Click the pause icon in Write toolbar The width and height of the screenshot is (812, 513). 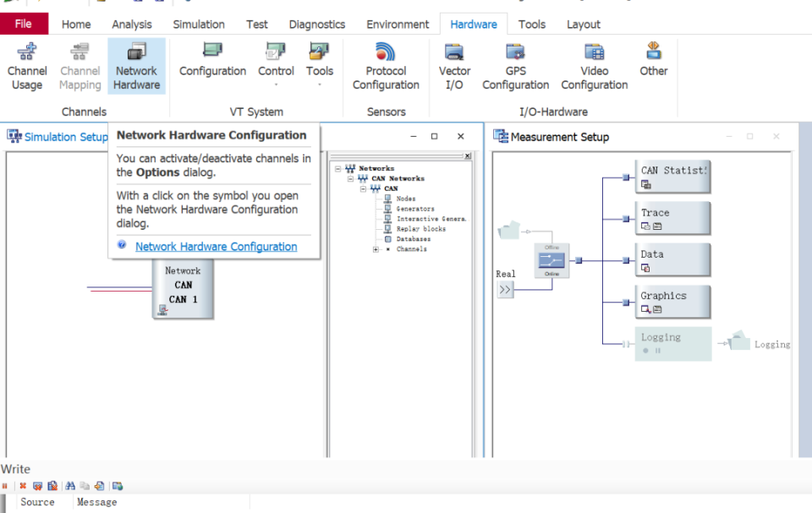5,486
